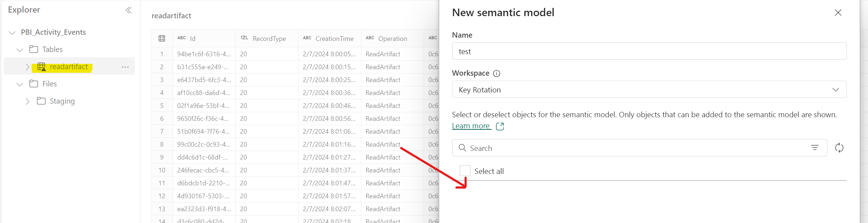Image resolution: width=868 pixels, height=223 pixels.
Task: Click cell b31c555a-e249-...
Action: pos(204,67)
